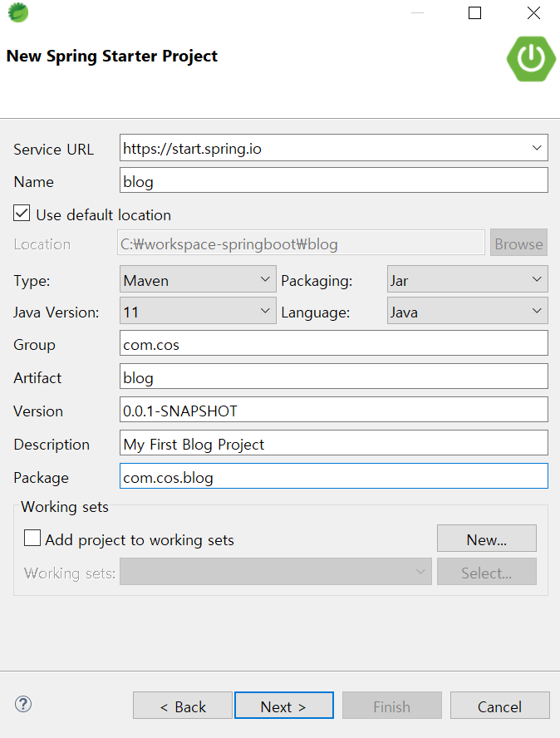Click the Select... working sets button
Viewport: 560px width, 738px height.
pyautogui.click(x=487, y=572)
